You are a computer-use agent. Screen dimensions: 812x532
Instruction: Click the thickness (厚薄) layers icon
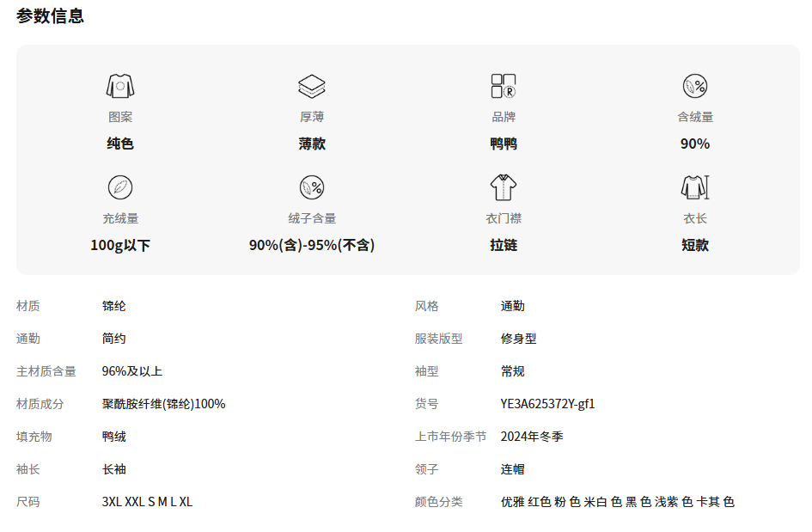312,86
